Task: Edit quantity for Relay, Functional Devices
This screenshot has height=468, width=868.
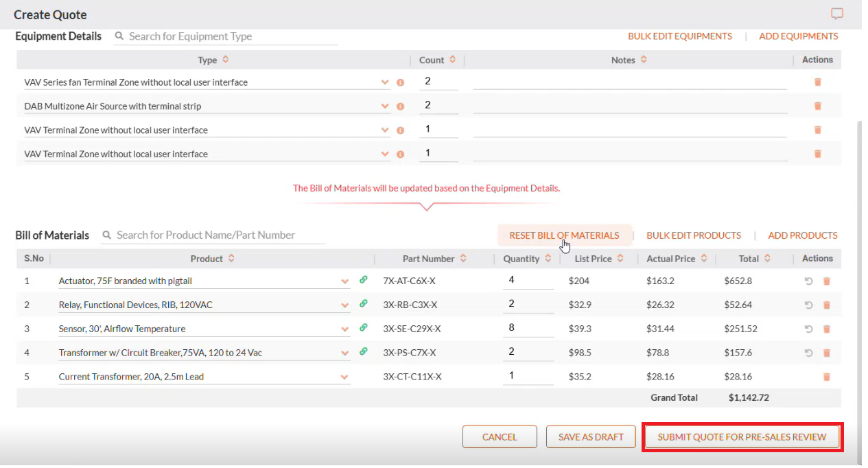Action: pyautogui.click(x=528, y=304)
